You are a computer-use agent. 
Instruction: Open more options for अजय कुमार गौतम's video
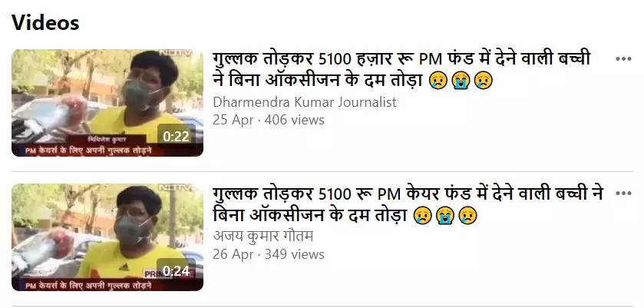click(x=623, y=193)
